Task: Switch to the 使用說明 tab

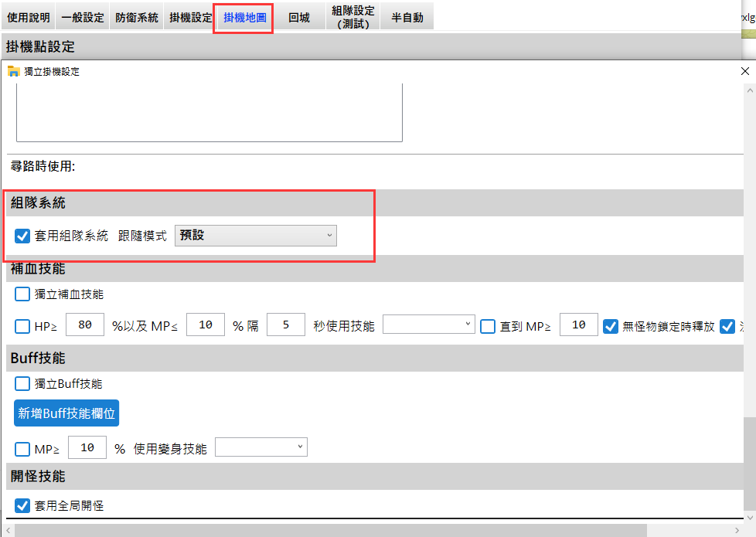Action: pos(29,17)
